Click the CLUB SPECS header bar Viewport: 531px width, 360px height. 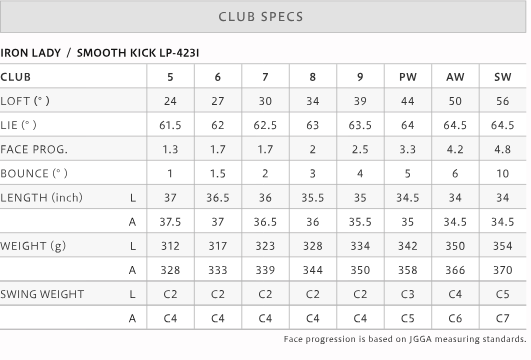(263, 17)
